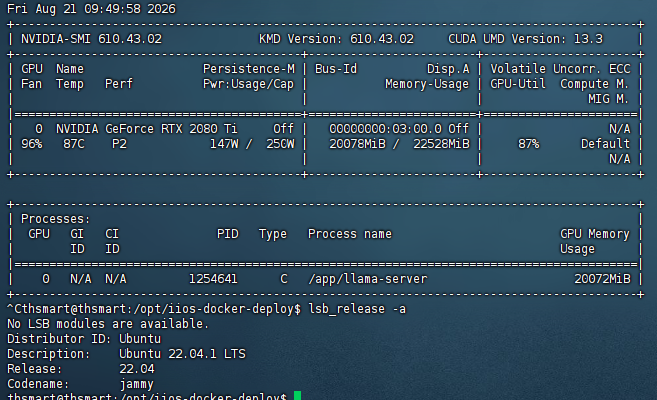
Task: Click the GPU utilization value '87%'
Action: click(x=528, y=144)
